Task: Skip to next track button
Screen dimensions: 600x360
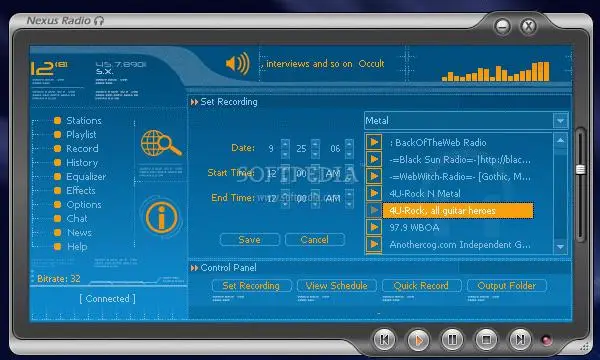Action: click(520, 339)
